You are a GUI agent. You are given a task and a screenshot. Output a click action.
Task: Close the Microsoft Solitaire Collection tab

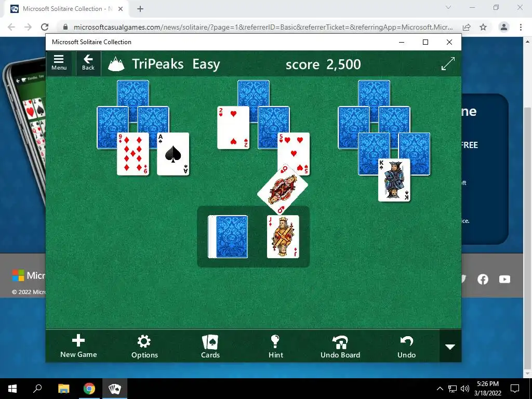click(x=121, y=9)
